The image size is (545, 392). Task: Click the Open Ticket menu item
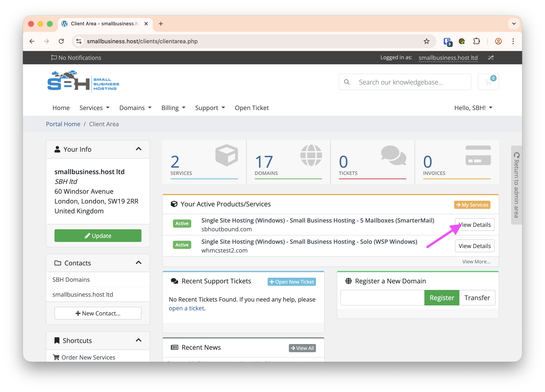coord(252,108)
